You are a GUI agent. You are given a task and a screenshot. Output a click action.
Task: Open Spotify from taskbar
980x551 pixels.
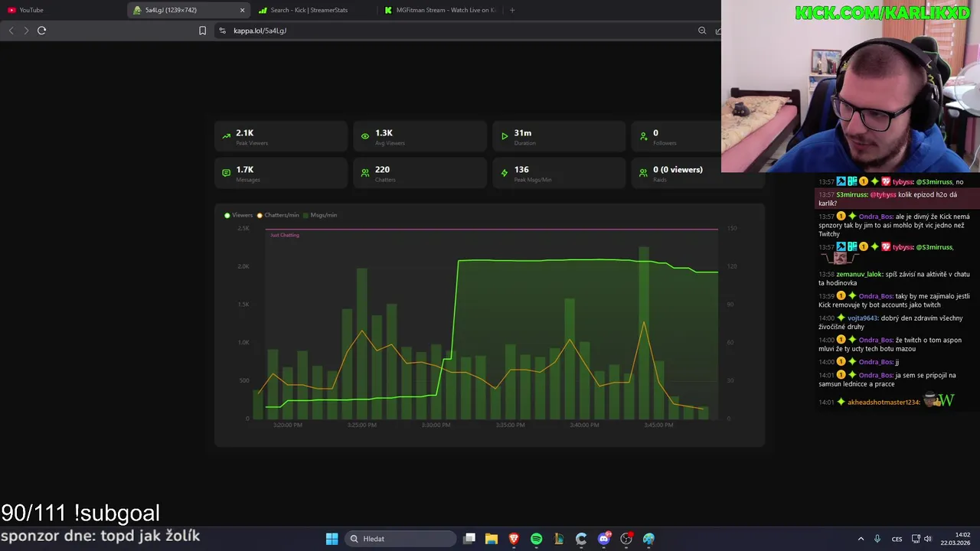tap(536, 539)
